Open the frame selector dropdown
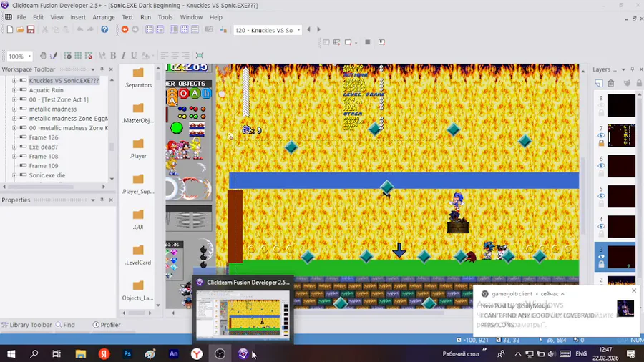 [x=298, y=30]
